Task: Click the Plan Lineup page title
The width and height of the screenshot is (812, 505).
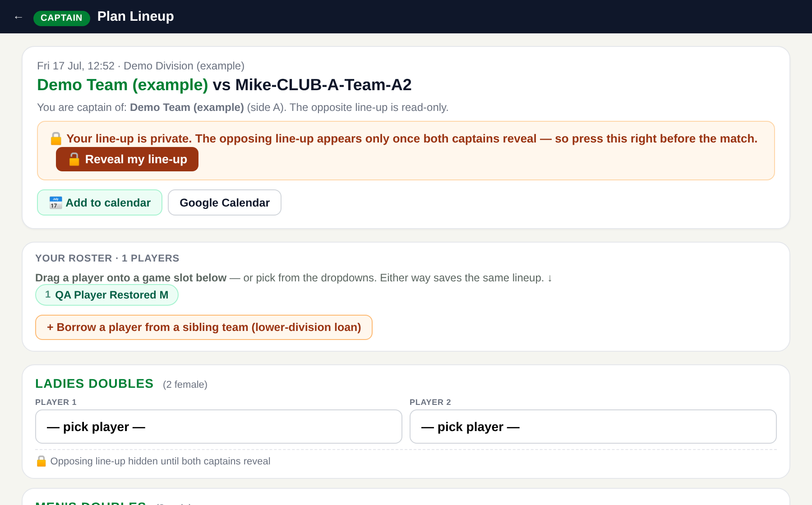Action: click(x=136, y=16)
